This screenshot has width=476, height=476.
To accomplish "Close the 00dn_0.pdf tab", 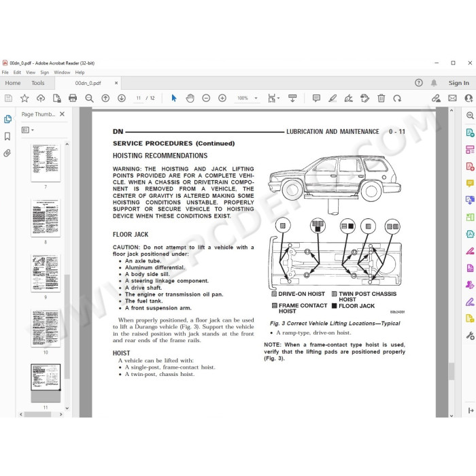I will (x=116, y=83).
